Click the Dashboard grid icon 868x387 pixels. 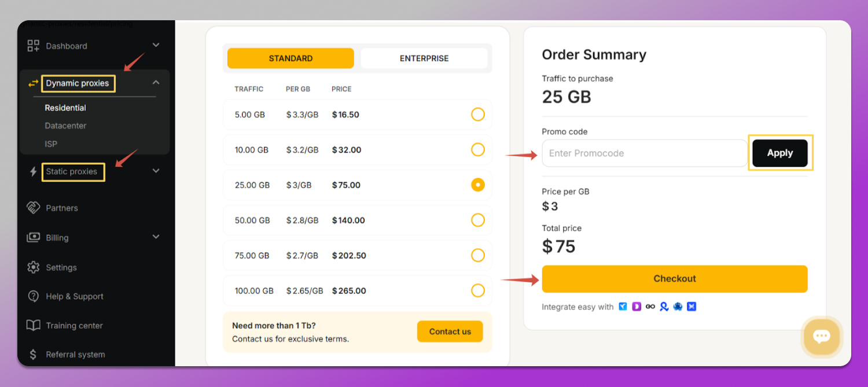pyautogui.click(x=34, y=46)
